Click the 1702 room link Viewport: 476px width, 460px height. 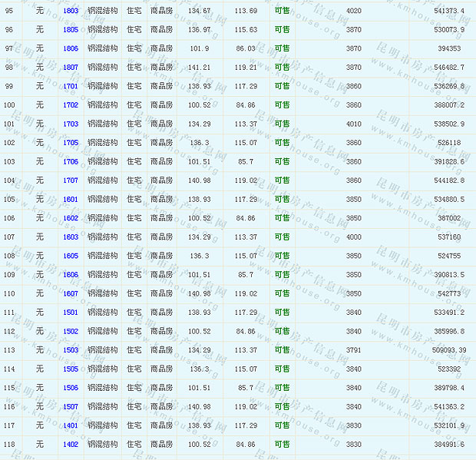(x=71, y=105)
